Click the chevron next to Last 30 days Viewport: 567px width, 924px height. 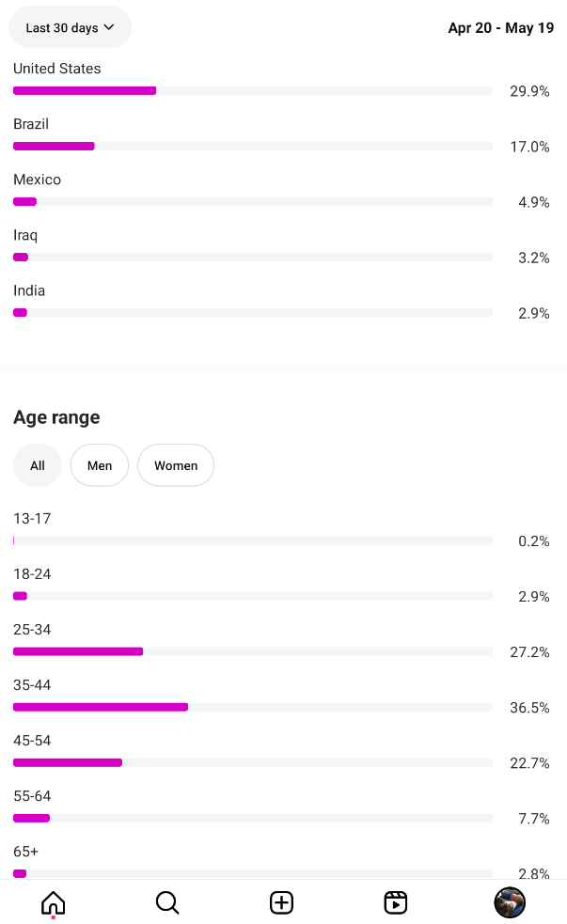click(109, 27)
